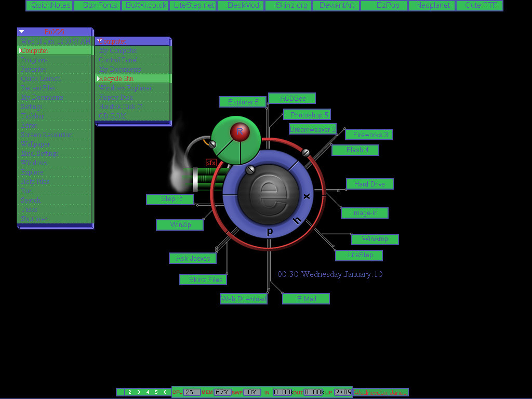Open the Image-in shortcut

click(365, 213)
